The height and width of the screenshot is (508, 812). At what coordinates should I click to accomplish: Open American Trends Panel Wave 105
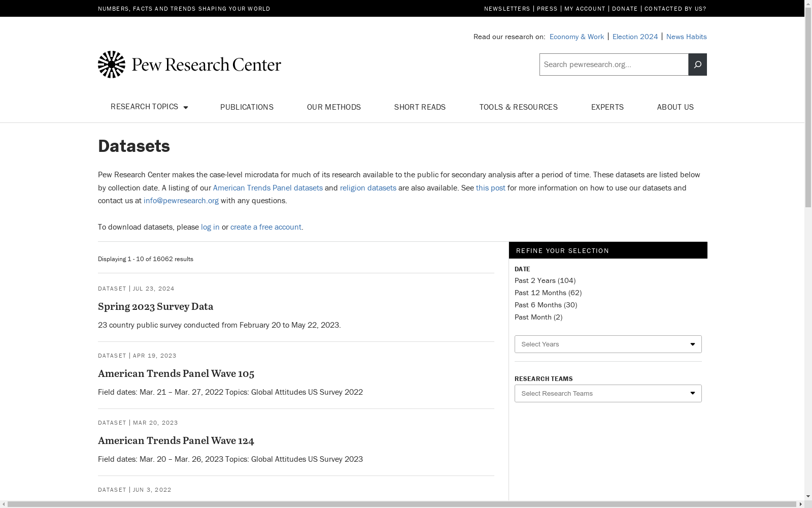coord(176,373)
